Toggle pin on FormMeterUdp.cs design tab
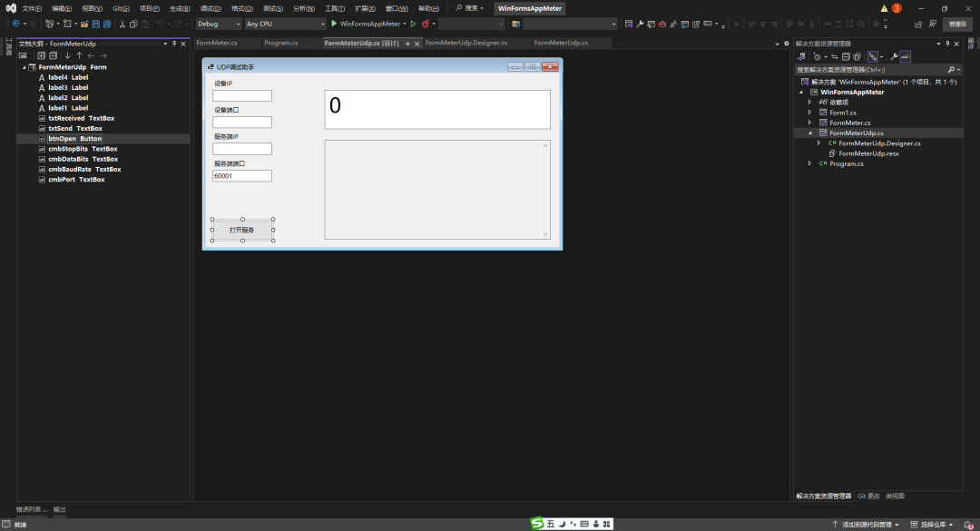Screen dimensions: 980x531 (x=407, y=43)
